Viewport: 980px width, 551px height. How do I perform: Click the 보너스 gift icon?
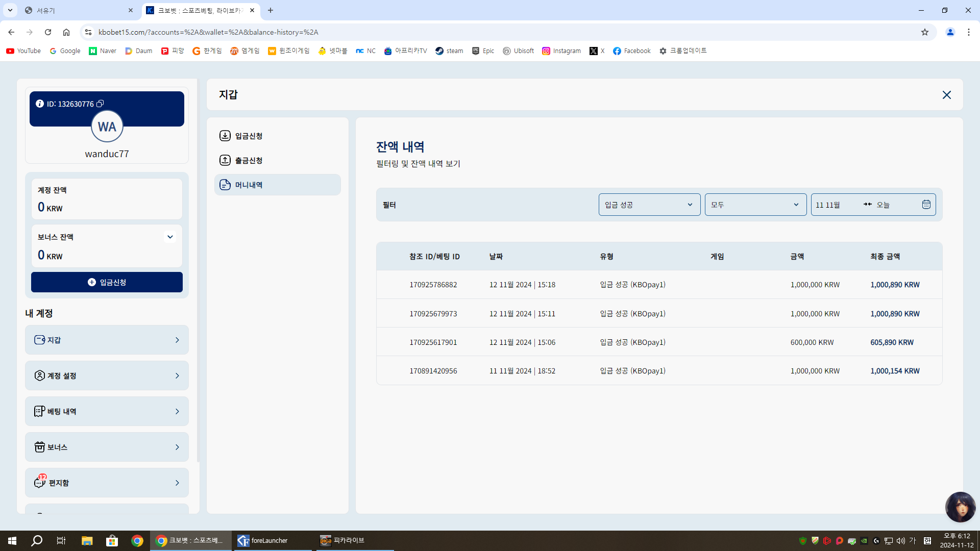(40, 447)
